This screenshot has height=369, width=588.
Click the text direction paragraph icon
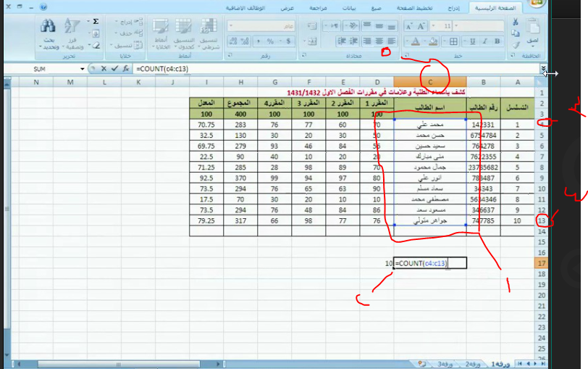click(x=334, y=25)
